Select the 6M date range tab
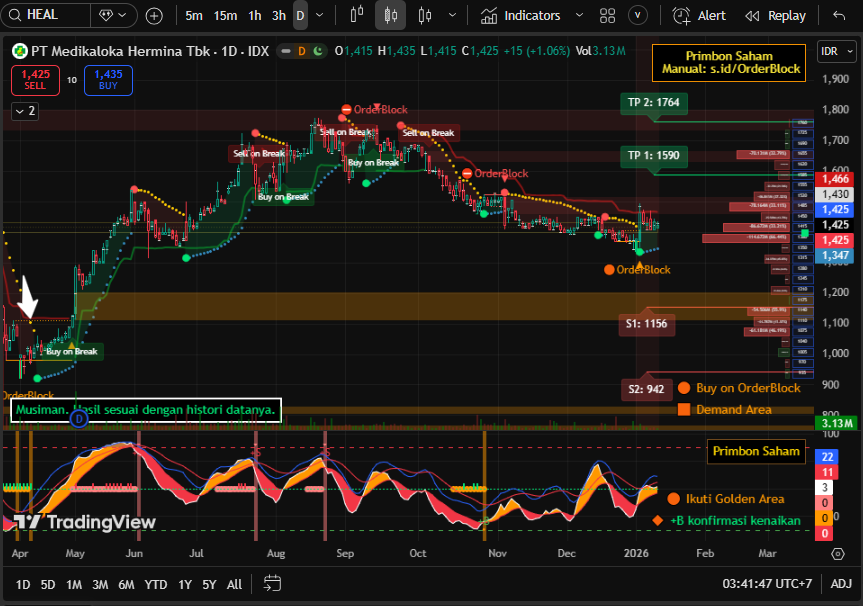Viewport: 863px width, 606px height. (x=126, y=583)
